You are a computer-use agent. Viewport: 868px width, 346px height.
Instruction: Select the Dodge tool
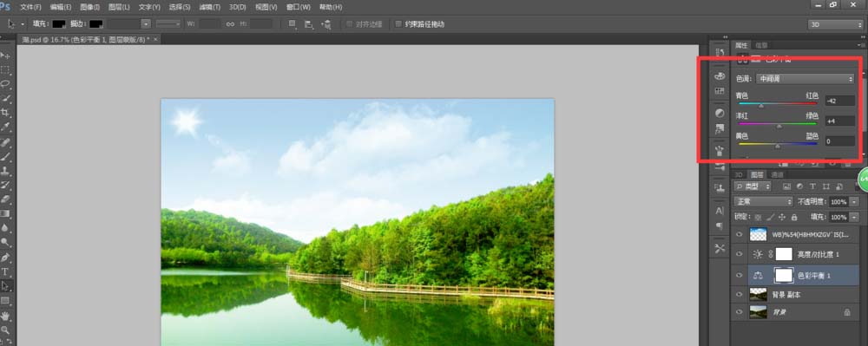coord(5,243)
